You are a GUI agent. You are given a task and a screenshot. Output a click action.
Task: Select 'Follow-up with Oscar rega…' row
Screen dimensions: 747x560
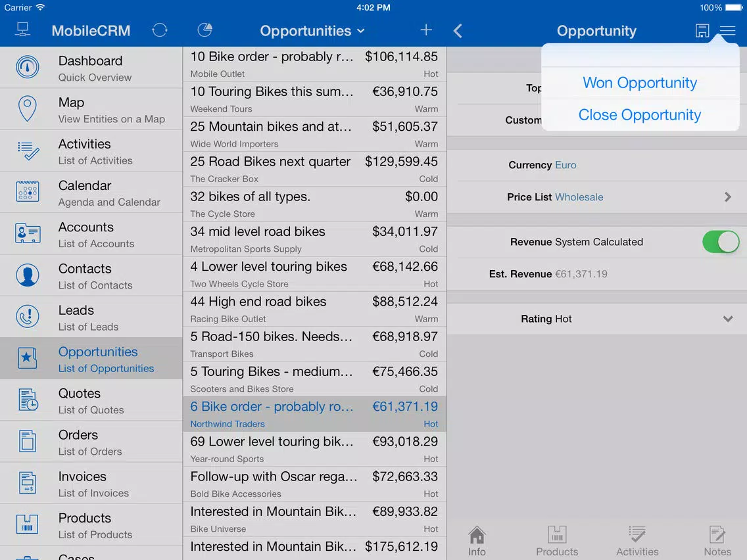click(314, 484)
